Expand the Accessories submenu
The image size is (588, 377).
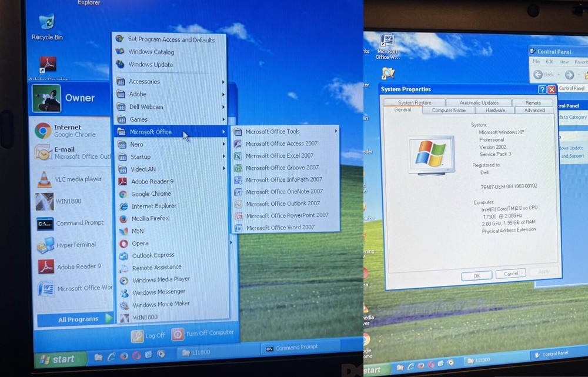coord(171,81)
